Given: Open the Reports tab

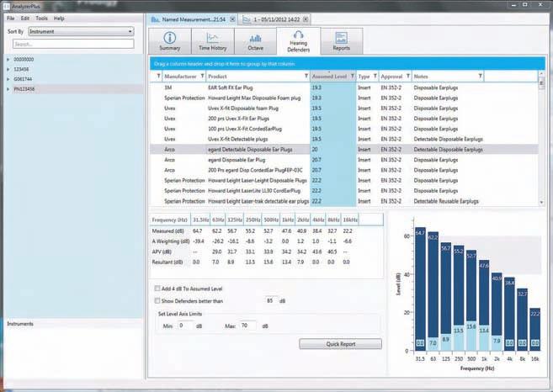Looking at the screenshot, I should point(342,41).
